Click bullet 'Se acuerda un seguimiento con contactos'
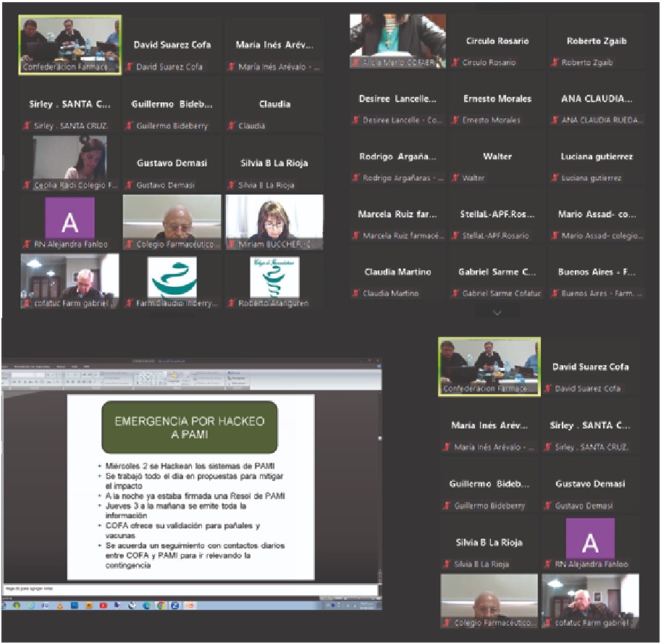The width and height of the screenshot is (661, 644). [195, 556]
